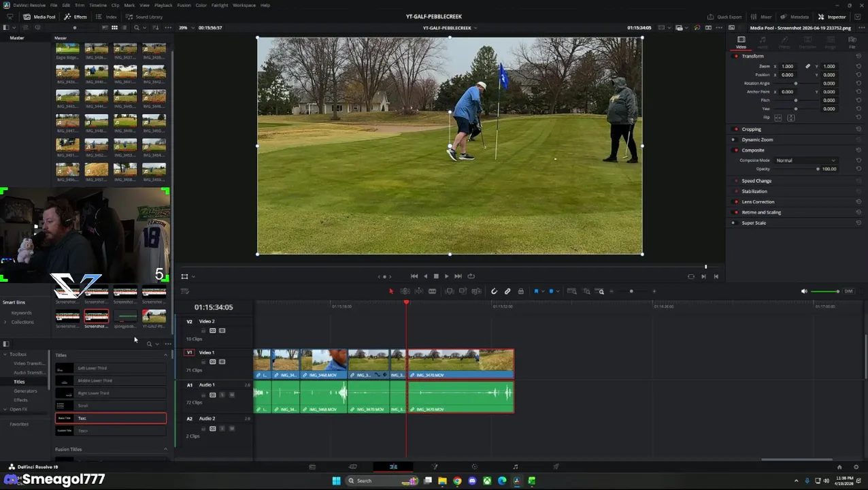The image size is (868, 490).
Task: Collapse the Open FX tree node
Action: coord(5,409)
